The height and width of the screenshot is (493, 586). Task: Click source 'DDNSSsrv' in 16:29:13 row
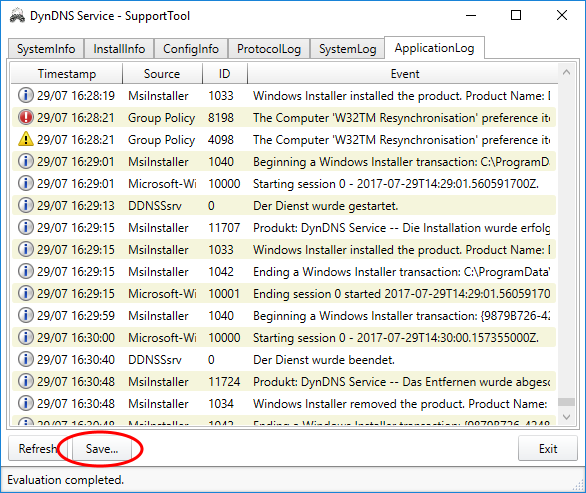[x=155, y=206]
